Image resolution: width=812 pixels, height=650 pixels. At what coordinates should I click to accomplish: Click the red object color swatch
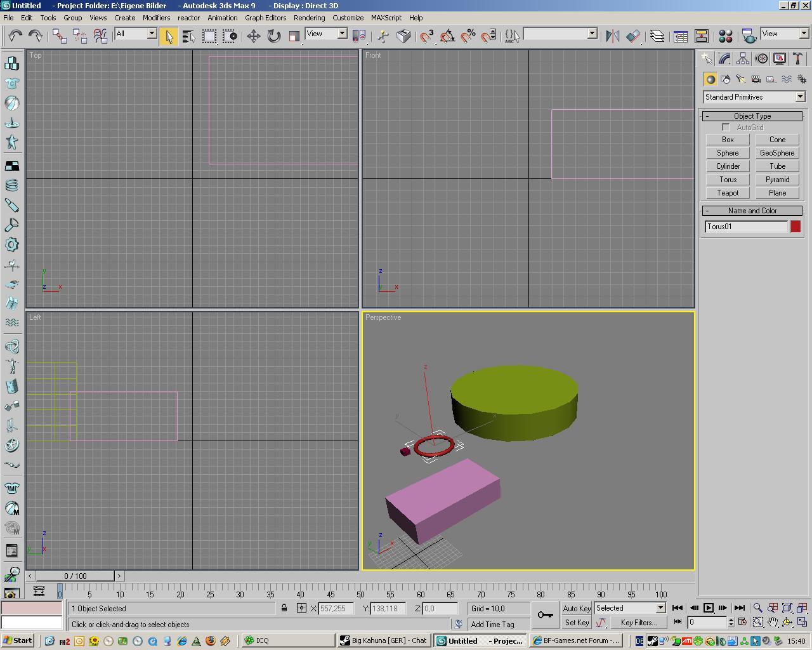(796, 227)
